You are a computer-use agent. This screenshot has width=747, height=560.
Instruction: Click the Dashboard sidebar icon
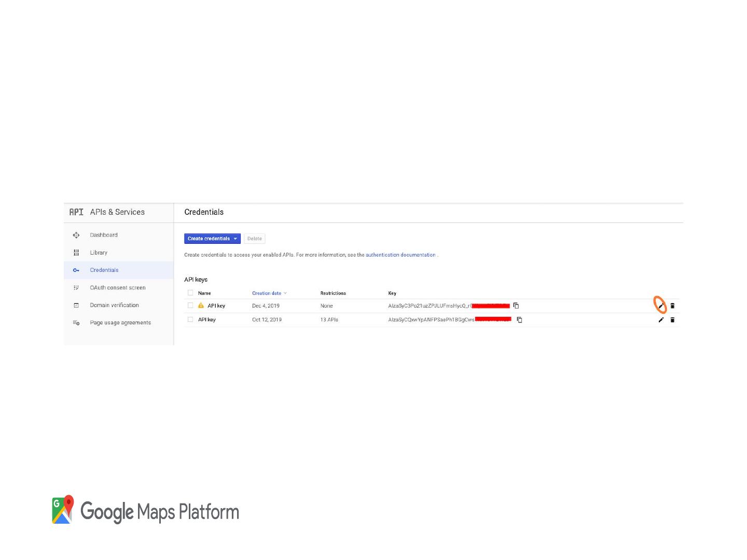click(76, 235)
